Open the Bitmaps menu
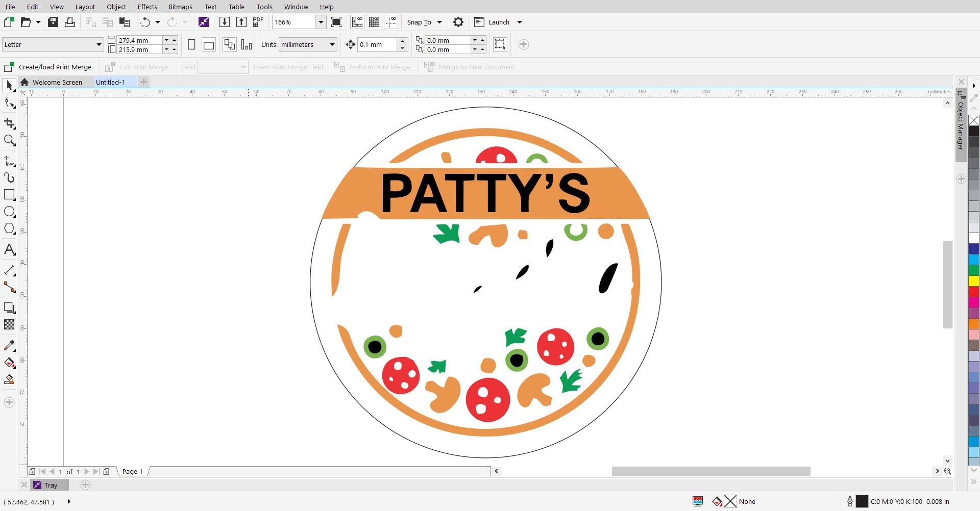The width and height of the screenshot is (980, 511). tap(180, 7)
